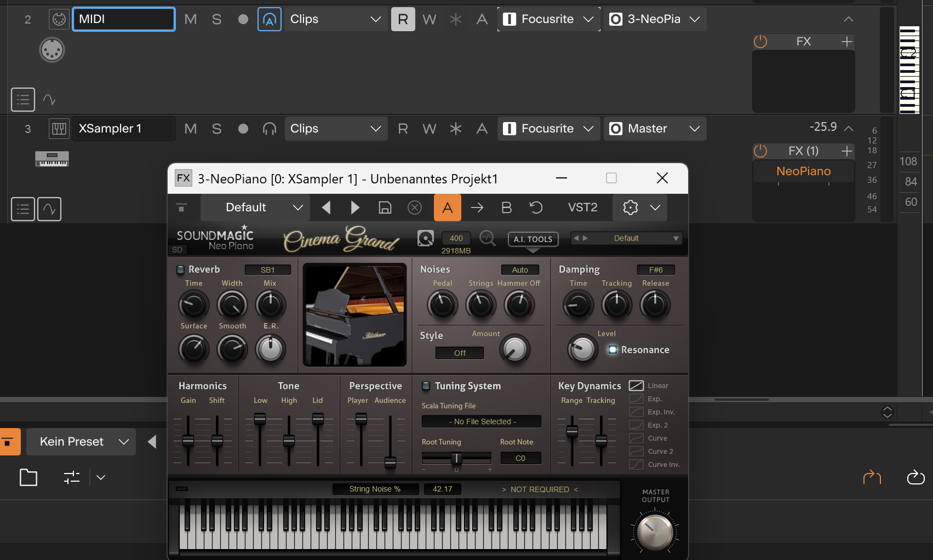Open the Master output dropdown on XSampler track
The width and height of the screenshot is (933, 560).
point(655,129)
